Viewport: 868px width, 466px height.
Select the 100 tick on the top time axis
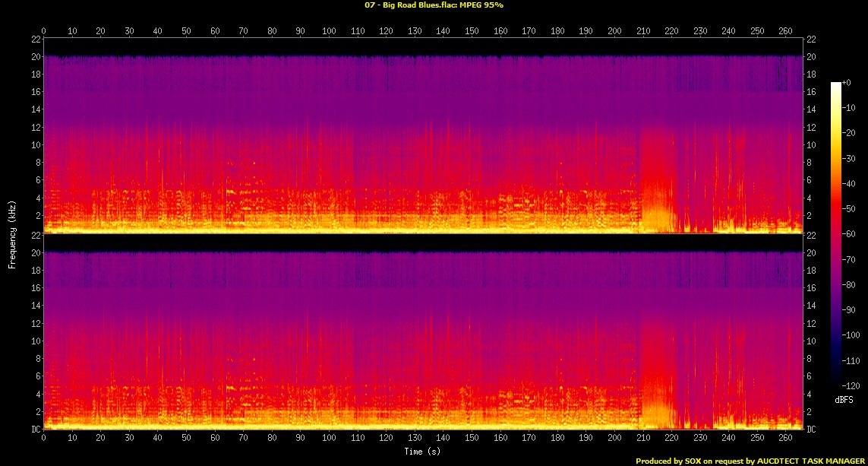pos(329,31)
